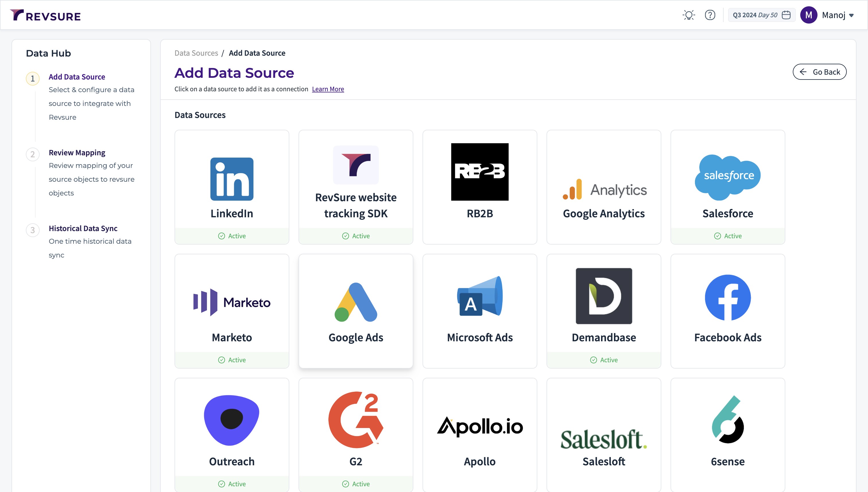The width and height of the screenshot is (868, 492).
Task: Click the M profile avatar
Action: coord(808,15)
